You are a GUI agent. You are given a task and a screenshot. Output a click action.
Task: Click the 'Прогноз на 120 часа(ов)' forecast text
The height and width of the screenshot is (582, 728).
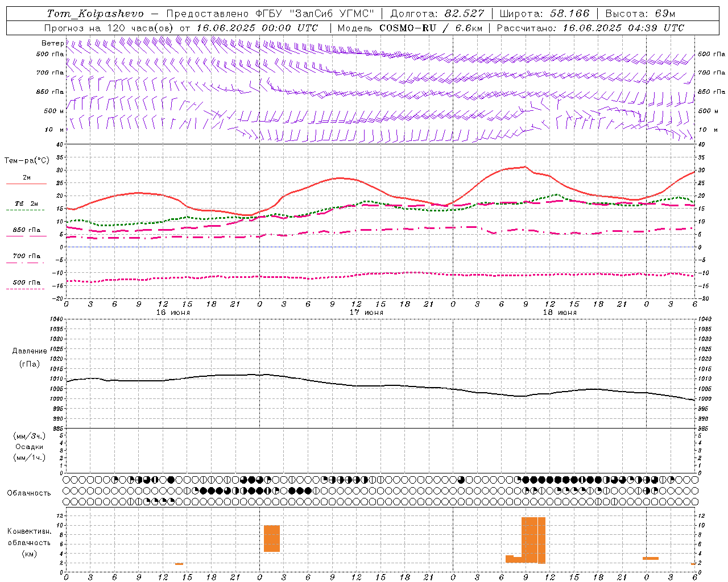[x=109, y=28]
